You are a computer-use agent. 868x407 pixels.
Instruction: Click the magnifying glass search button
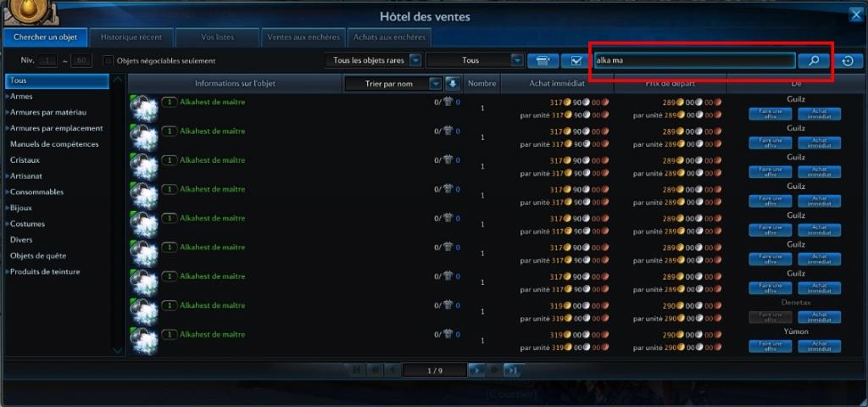(x=813, y=61)
